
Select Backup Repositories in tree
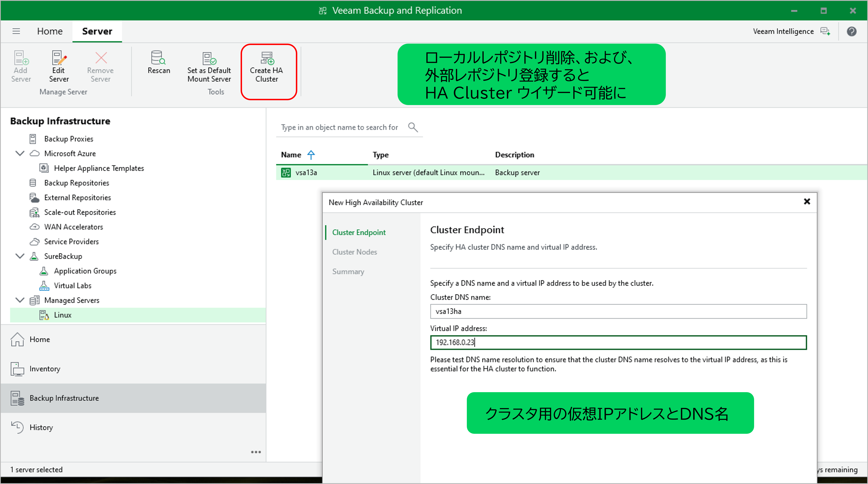[76, 183]
